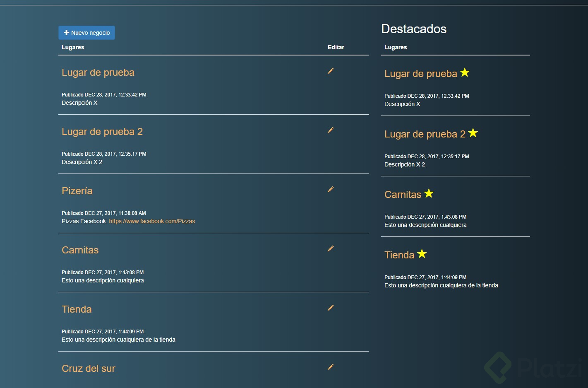Click the "Destacados" section heading
The image size is (588, 388).
pos(414,29)
